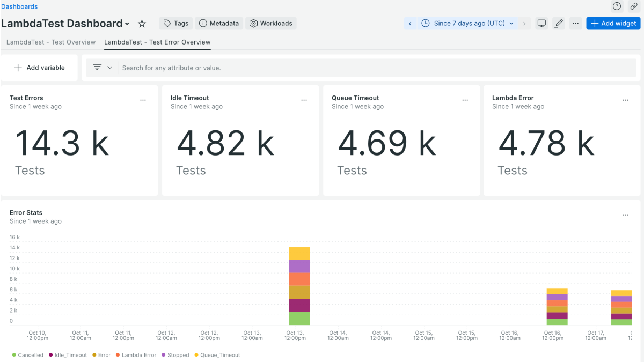Screen dimensions: 644x362
Task: Click the help question mark icon
Action: (617, 6)
